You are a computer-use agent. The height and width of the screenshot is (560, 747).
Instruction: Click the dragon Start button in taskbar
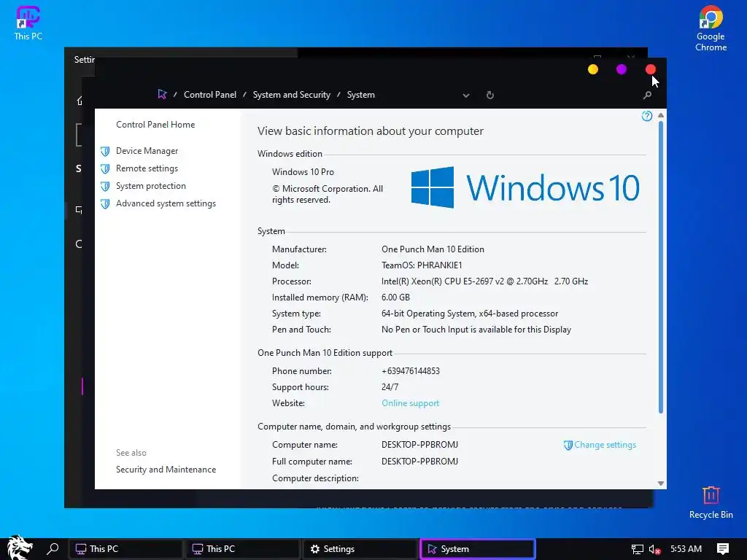point(19,548)
